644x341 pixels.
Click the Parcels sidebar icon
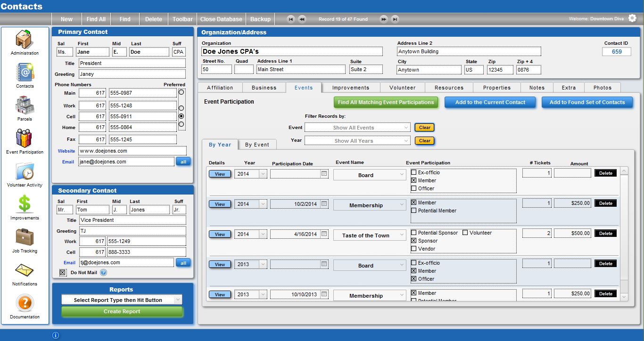point(25,106)
